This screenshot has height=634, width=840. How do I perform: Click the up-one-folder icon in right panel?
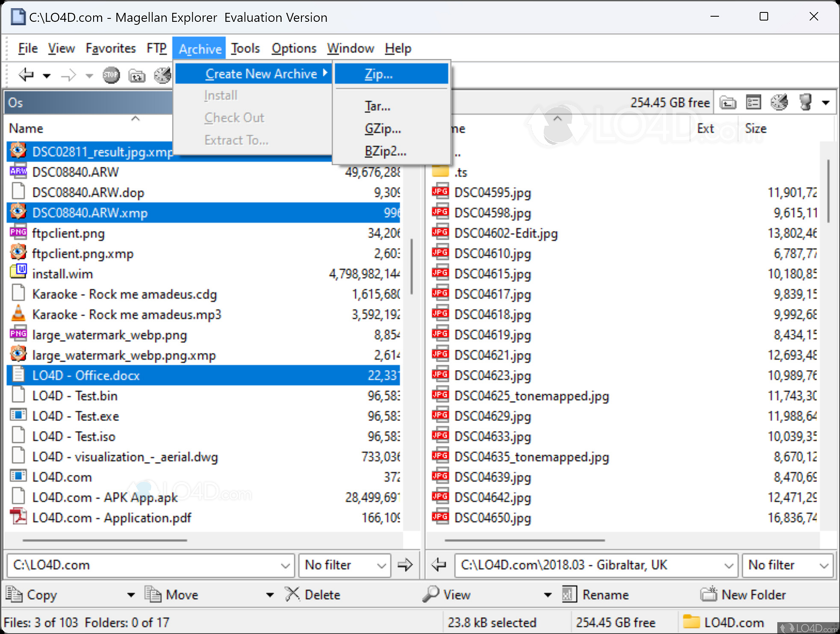728,102
